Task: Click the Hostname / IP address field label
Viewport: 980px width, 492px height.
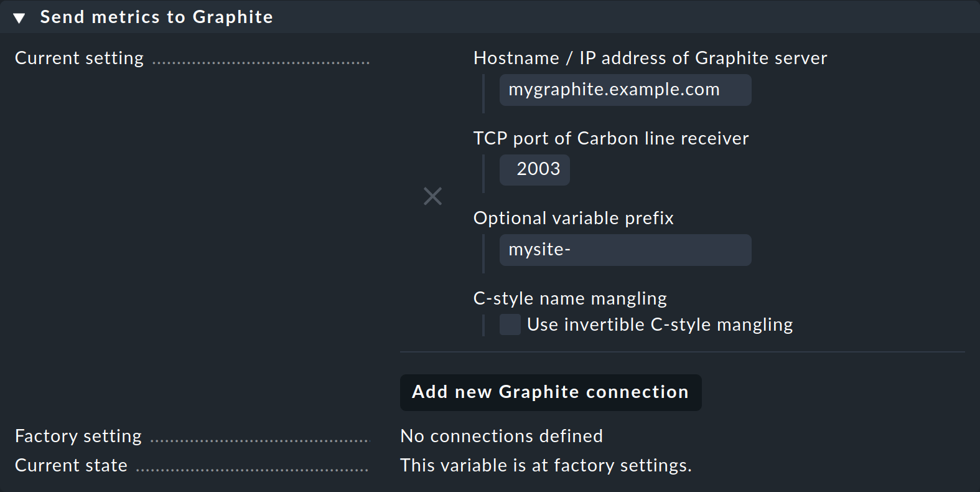Action: [650, 58]
